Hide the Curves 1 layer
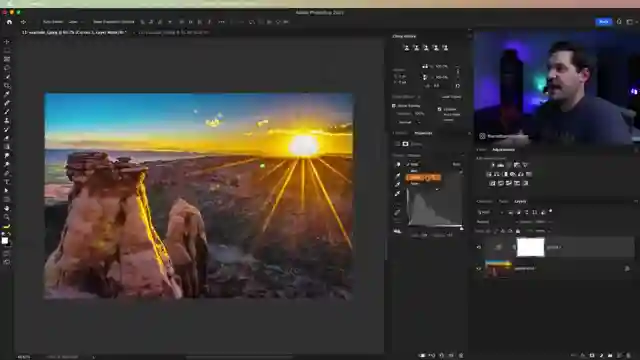Viewport: 640px width, 360px height. tap(479, 247)
